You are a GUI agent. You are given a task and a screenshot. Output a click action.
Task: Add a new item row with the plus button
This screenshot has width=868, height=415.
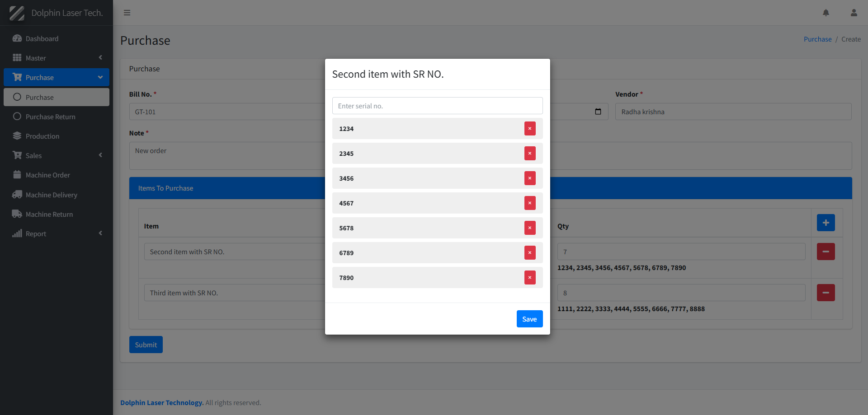coord(826,223)
